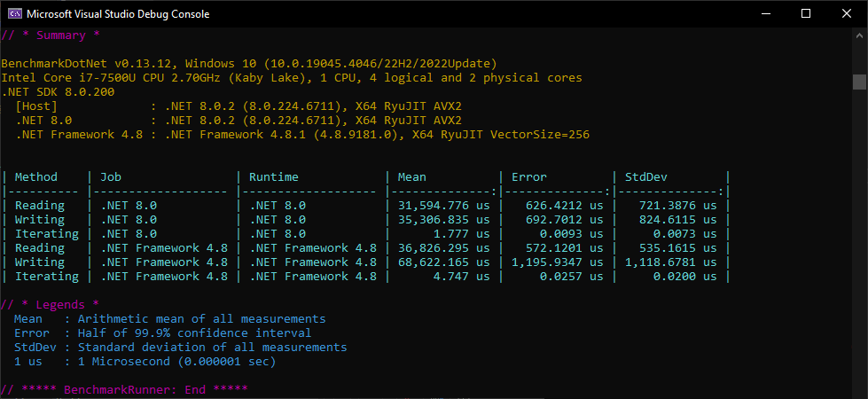Screen dimensions: 868x399
Task: Click the BenchmarkDotNet v0.13.12 version line
Action: pyautogui.click(x=249, y=64)
